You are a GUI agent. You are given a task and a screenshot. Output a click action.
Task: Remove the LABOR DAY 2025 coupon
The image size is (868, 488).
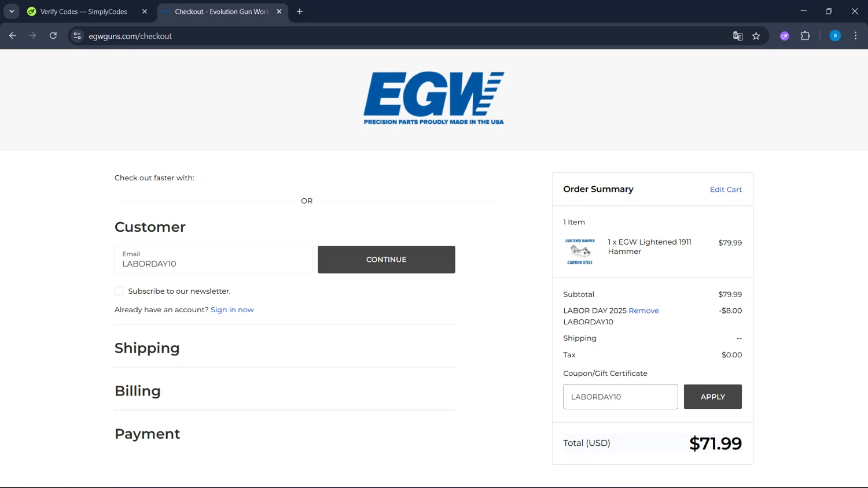coord(643,310)
